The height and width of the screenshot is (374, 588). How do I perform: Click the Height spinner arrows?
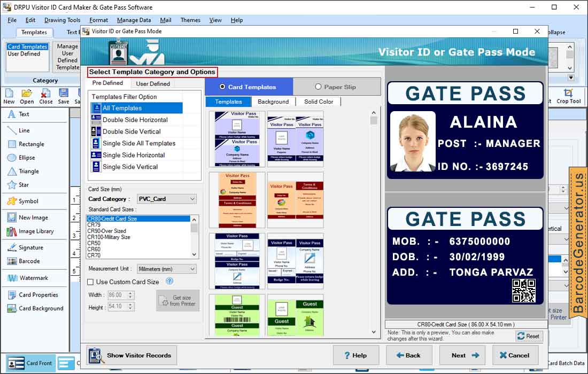[130, 307]
